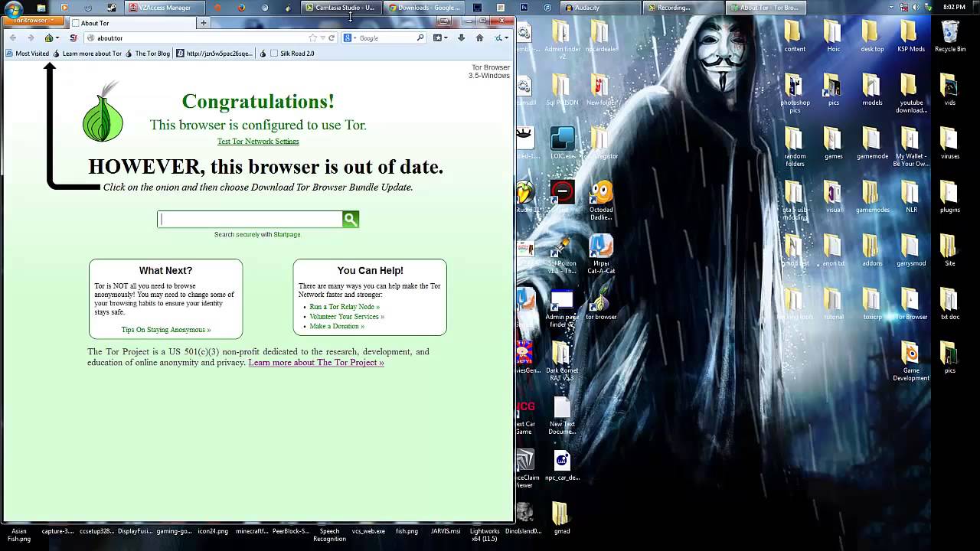980x551 pixels.
Task: Focus the Startpage search input field
Action: (250, 220)
